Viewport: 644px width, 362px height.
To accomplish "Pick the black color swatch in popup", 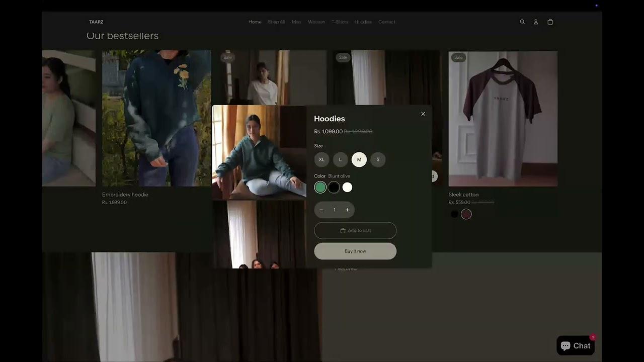I will click(334, 188).
